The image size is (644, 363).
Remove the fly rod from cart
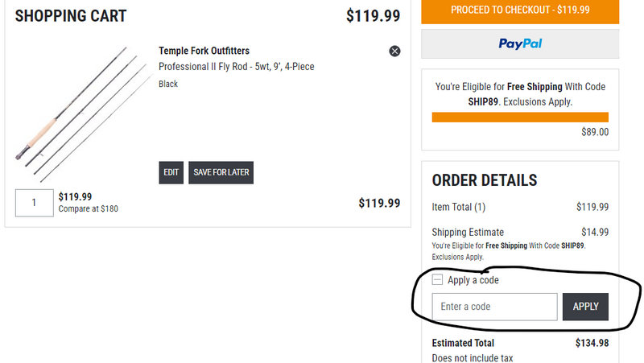pos(394,52)
